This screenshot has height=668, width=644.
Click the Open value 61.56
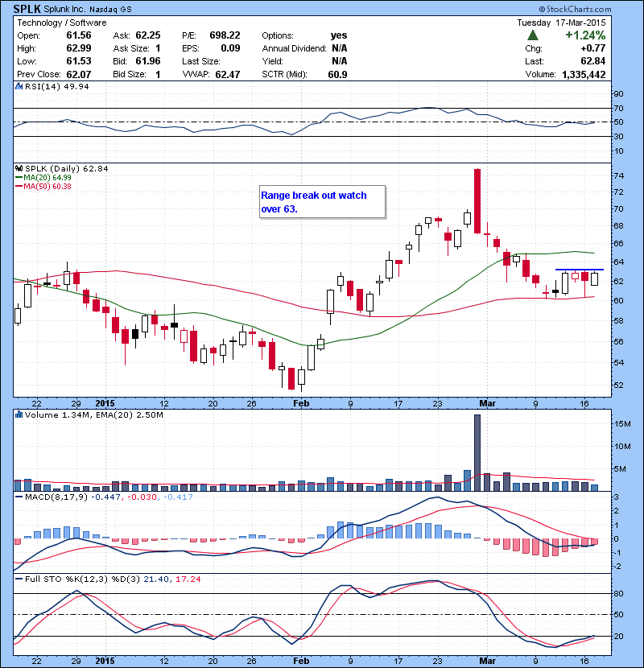point(79,35)
